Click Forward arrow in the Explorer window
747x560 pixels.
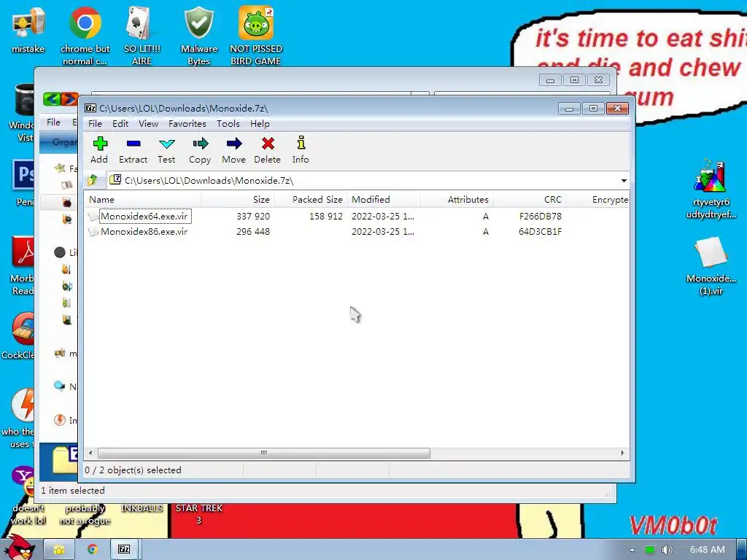69,99
